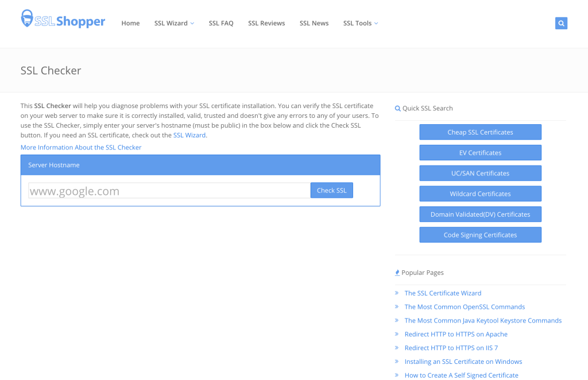Open The Most Common OpenSSL Commands link
Screen dimensions: 588x380
pyautogui.click(x=465, y=307)
